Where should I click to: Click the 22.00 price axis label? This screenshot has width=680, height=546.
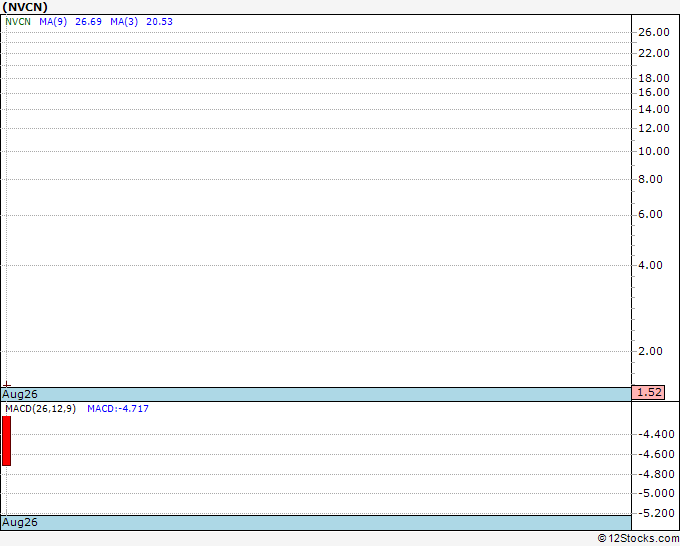coord(654,53)
